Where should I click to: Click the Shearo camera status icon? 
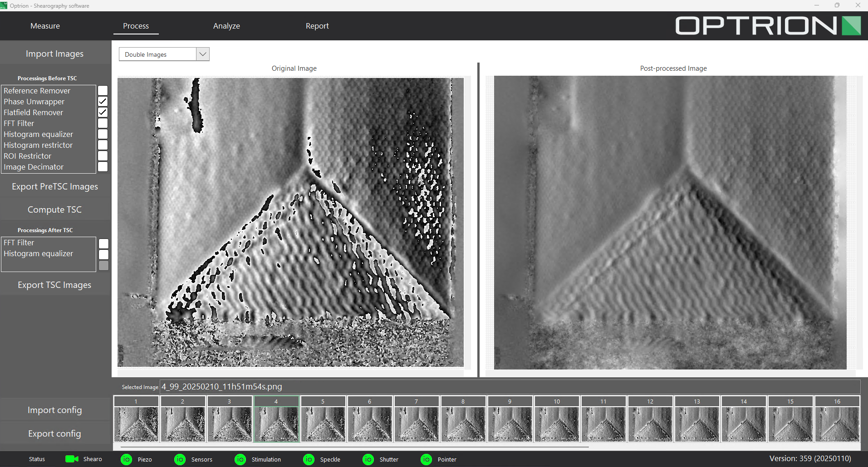[72, 459]
